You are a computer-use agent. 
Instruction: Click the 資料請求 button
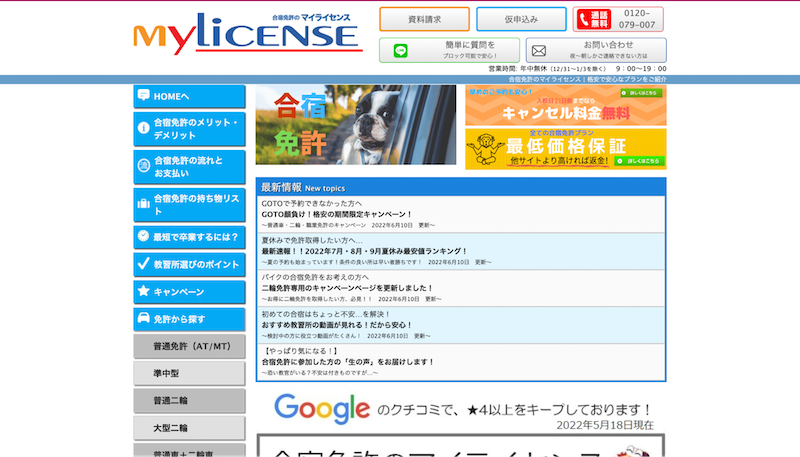pos(424,19)
